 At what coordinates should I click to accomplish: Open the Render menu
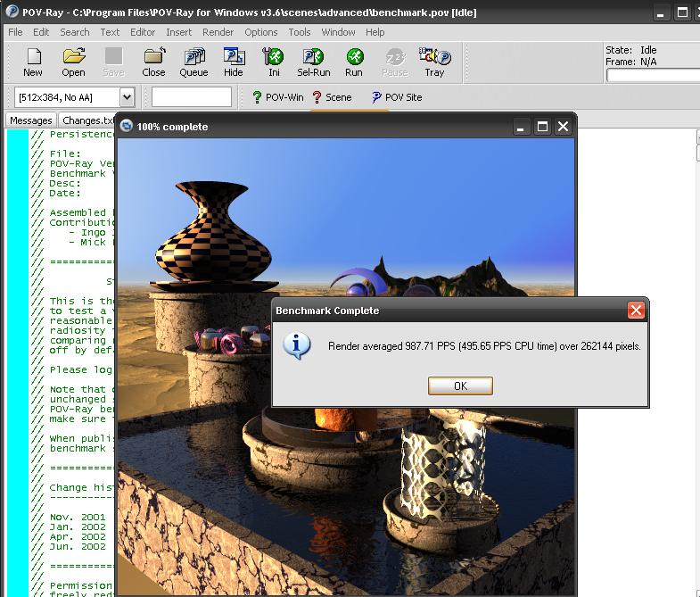tap(218, 32)
